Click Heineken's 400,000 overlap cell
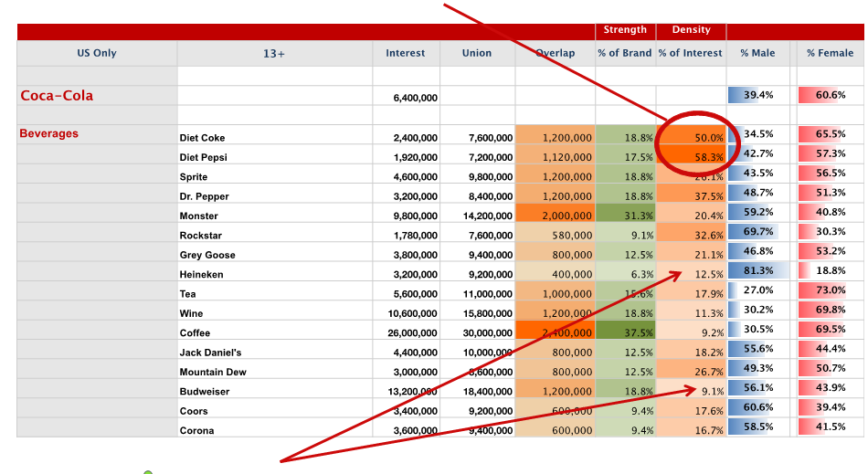Viewport: 868px width, 474px height. pyautogui.click(x=556, y=271)
